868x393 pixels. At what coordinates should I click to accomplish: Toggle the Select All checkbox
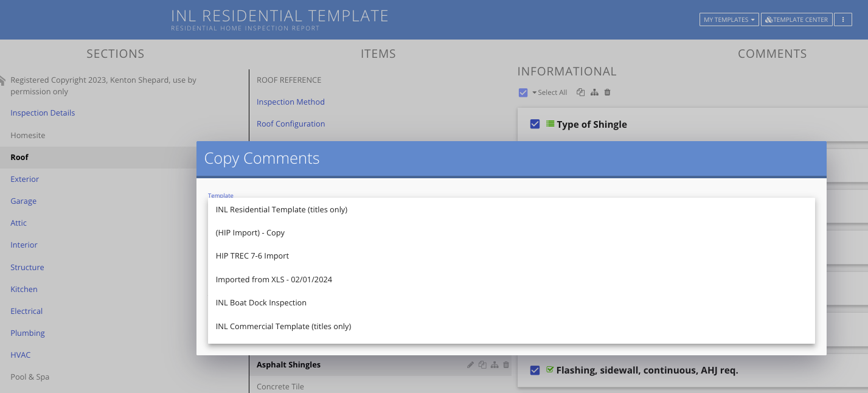pyautogui.click(x=523, y=92)
